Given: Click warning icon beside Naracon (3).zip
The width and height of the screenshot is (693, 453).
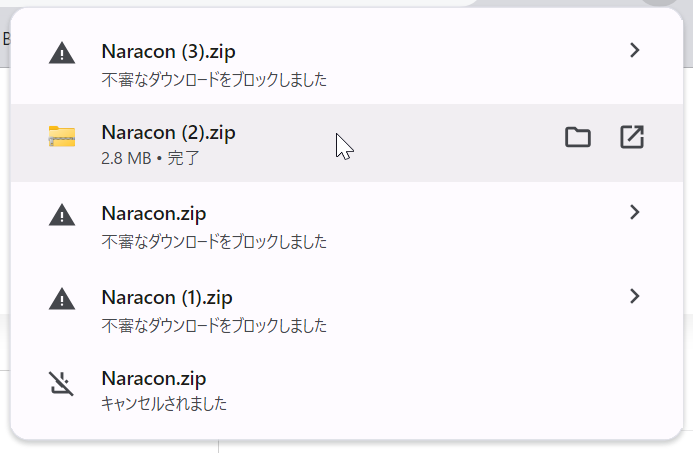Looking at the screenshot, I should tap(62, 54).
